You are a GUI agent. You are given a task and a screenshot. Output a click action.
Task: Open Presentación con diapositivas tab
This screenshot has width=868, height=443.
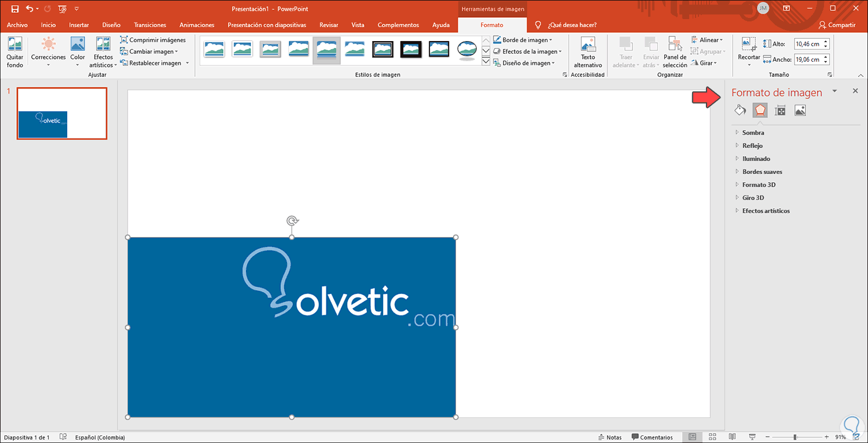coord(267,25)
